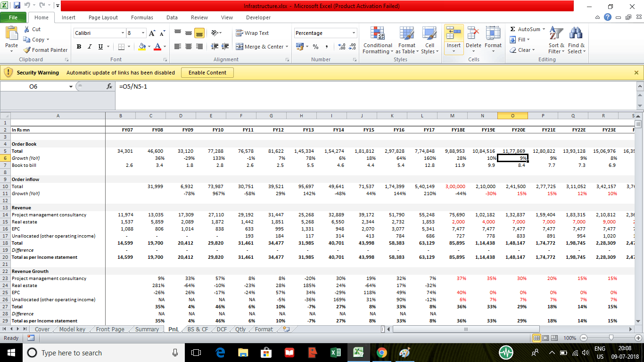Click the taskbar search box

104,353
